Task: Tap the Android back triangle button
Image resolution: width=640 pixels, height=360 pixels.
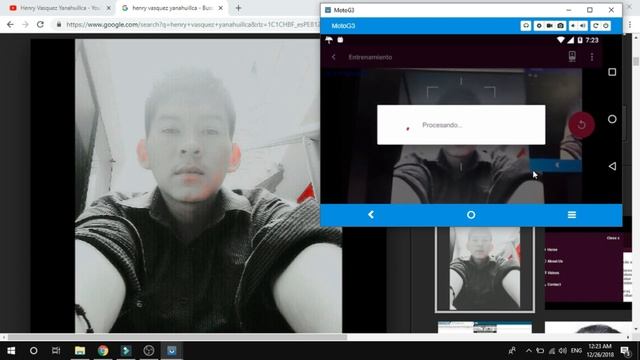Action: (612, 166)
